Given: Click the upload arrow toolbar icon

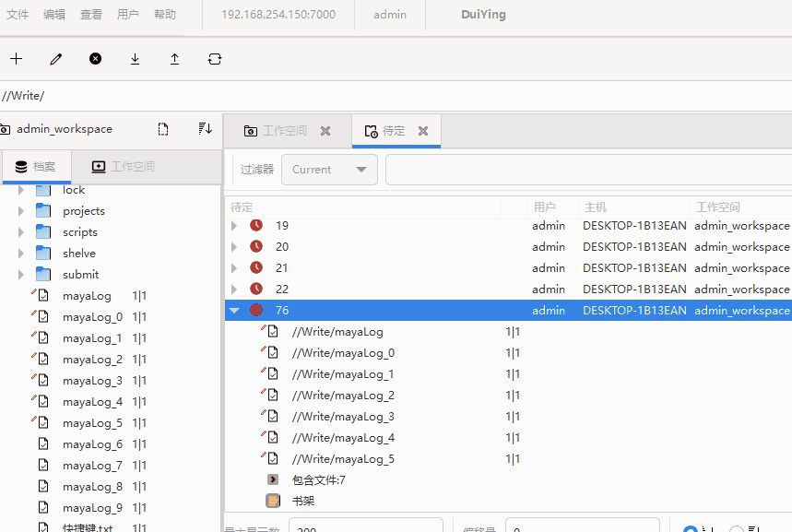Looking at the screenshot, I should tap(174, 59).
